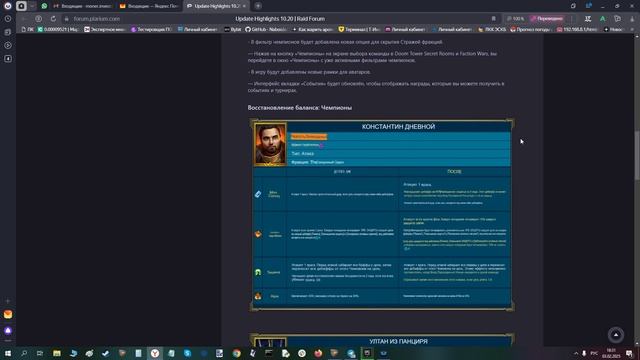Open the notification center icon
The width and height of the screenshot is (640, 360).
(629, 353)
